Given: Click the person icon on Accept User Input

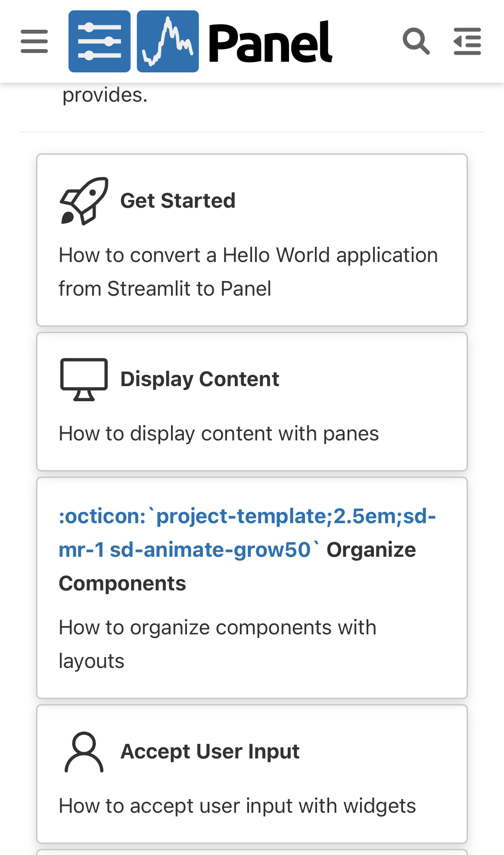Looking at the screenshot, I should click(x=84, y=751).
